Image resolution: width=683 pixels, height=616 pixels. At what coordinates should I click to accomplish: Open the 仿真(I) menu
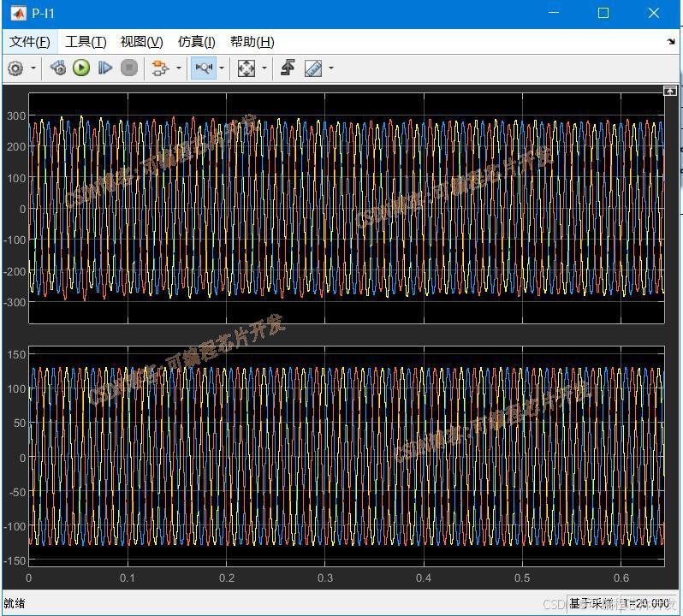coord(196,41)
